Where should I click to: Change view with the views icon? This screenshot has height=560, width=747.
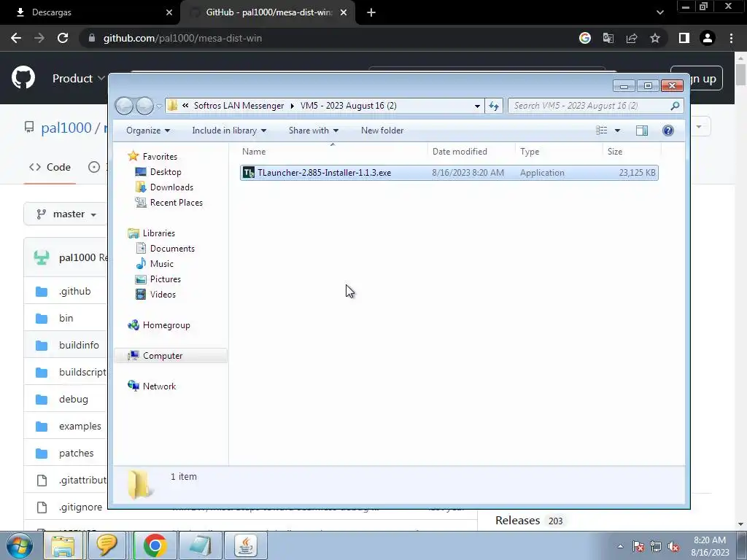click(602, 131)
